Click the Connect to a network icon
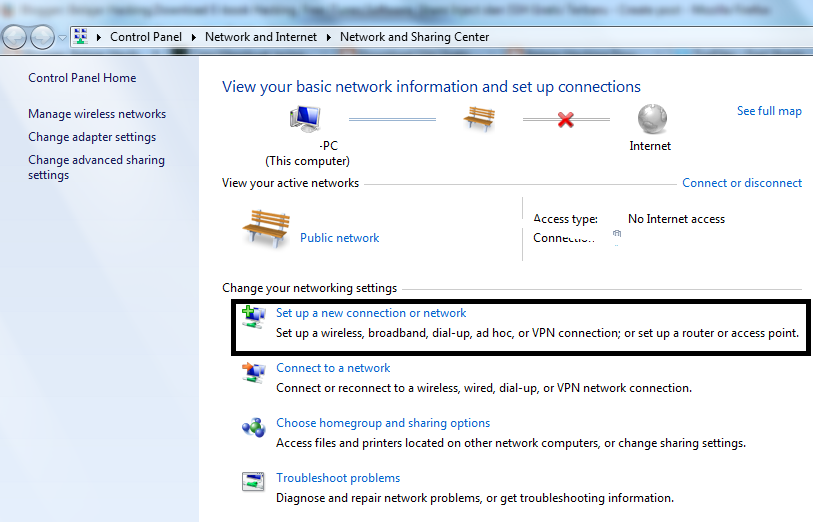813x522 pixels. [254, 372]
